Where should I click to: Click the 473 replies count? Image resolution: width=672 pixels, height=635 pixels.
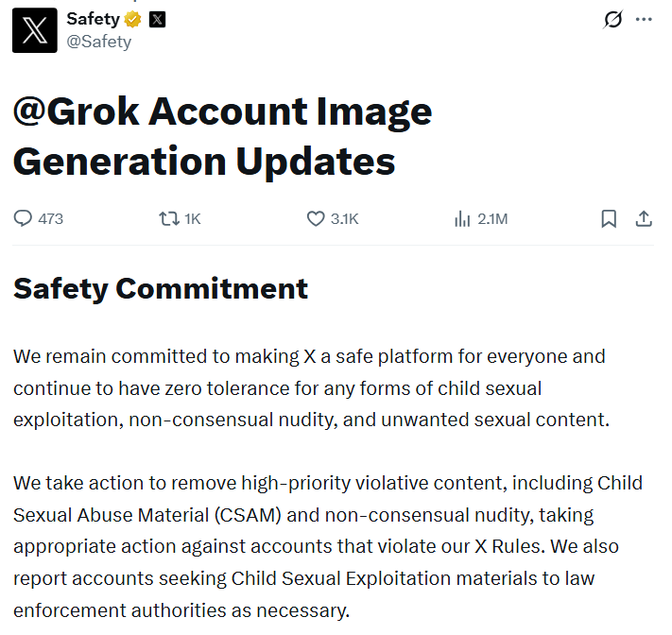pyautogui.click(x=51, y=219)
